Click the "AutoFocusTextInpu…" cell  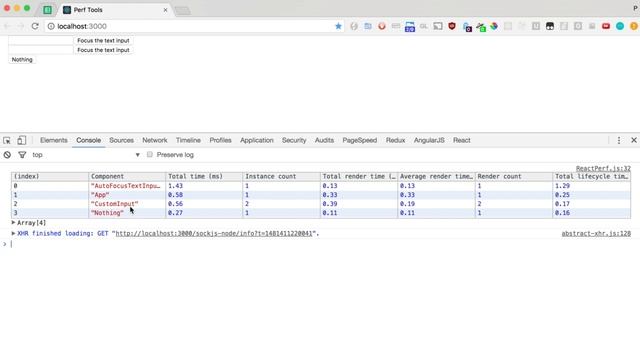[x=127, y=186]
